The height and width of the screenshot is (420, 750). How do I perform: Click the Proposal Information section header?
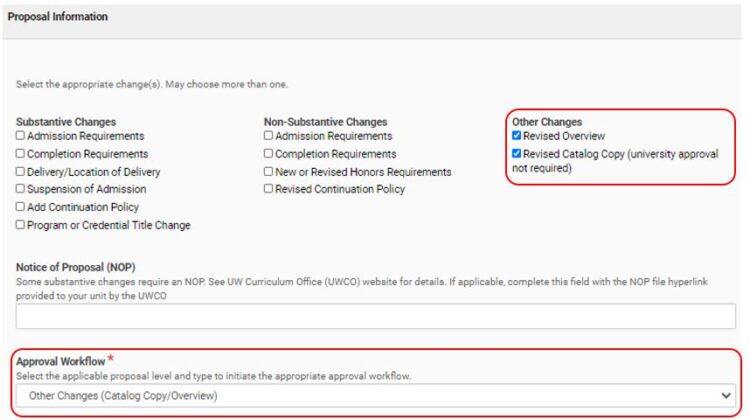[x=58, y=17]
